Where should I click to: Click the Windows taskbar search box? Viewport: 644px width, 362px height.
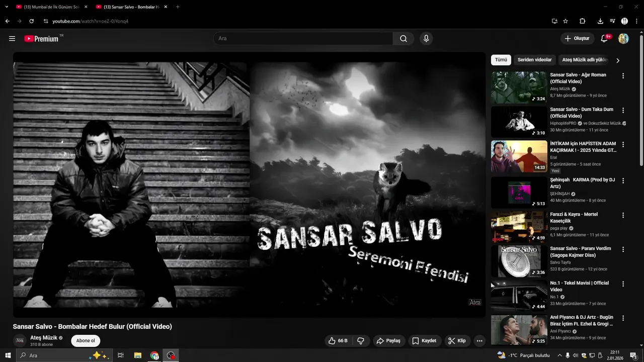point(64,355)
